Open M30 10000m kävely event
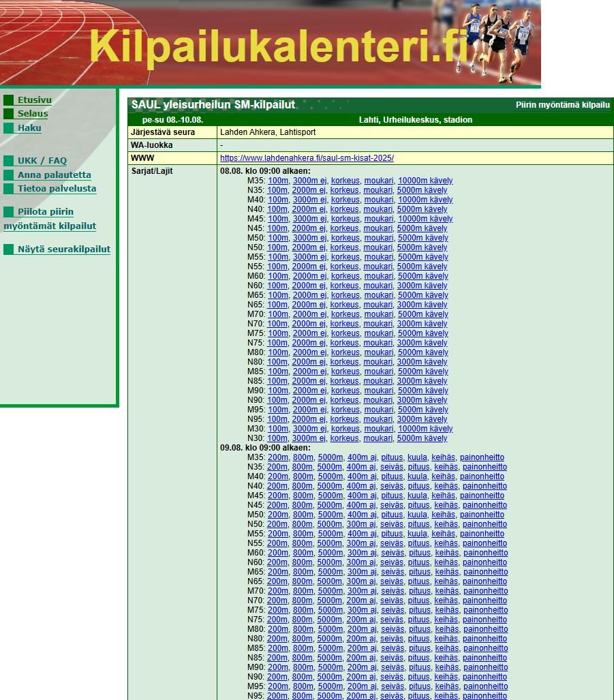The image size is (614, 700). pyautogui.click(x=425, y=429)
